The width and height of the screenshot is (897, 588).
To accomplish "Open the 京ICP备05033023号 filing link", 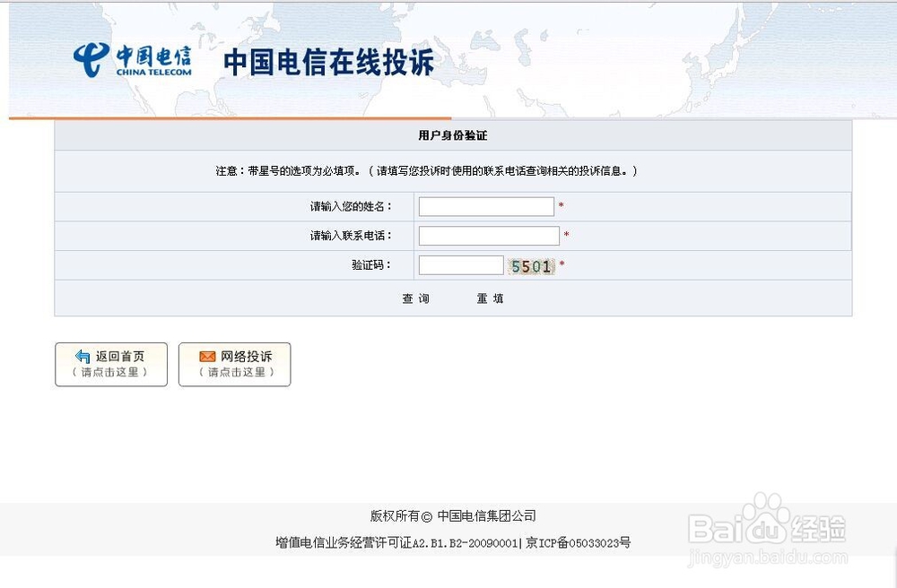I will pos(578,541).
